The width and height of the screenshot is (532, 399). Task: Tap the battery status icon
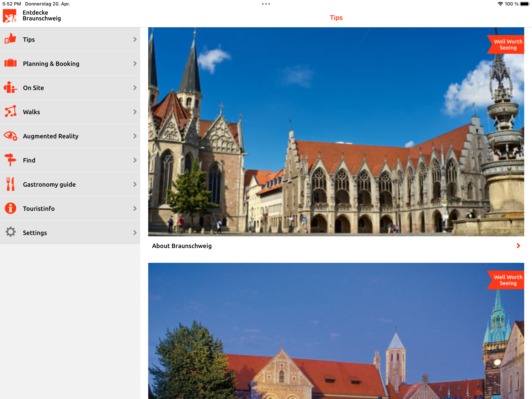(x=525, y=4)
